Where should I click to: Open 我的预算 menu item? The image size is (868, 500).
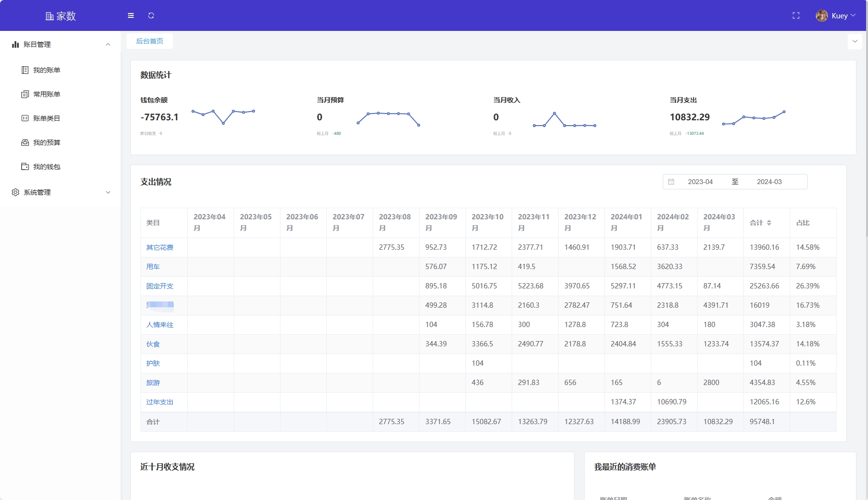click(60, 143)
